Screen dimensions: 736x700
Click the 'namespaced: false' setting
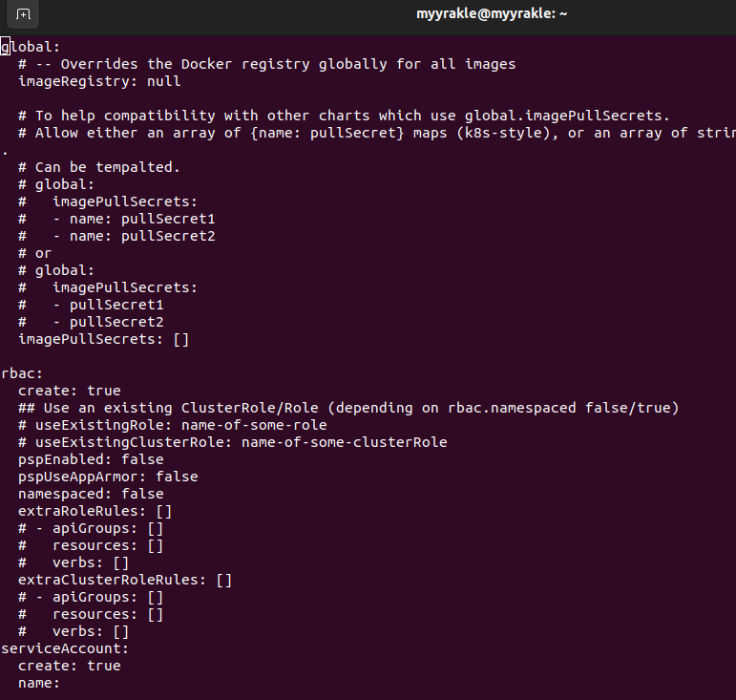pos(91,494)
